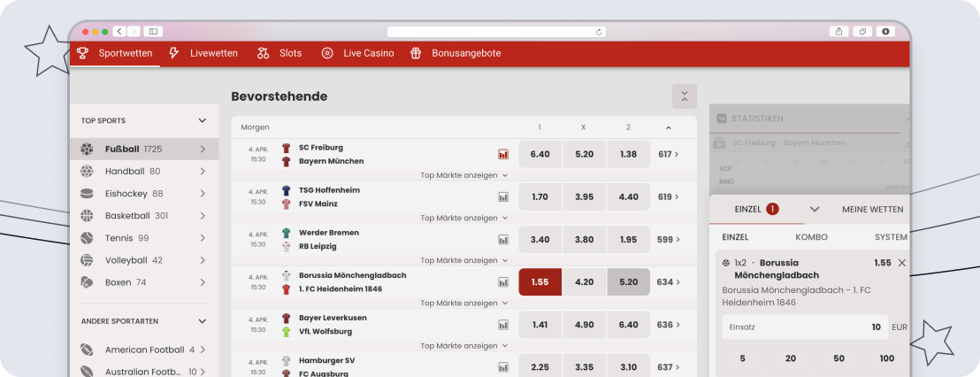This screenshot has width=980, height=377.
Task: Set stake to 20 EUR quick button
Action: click(791, 359)
